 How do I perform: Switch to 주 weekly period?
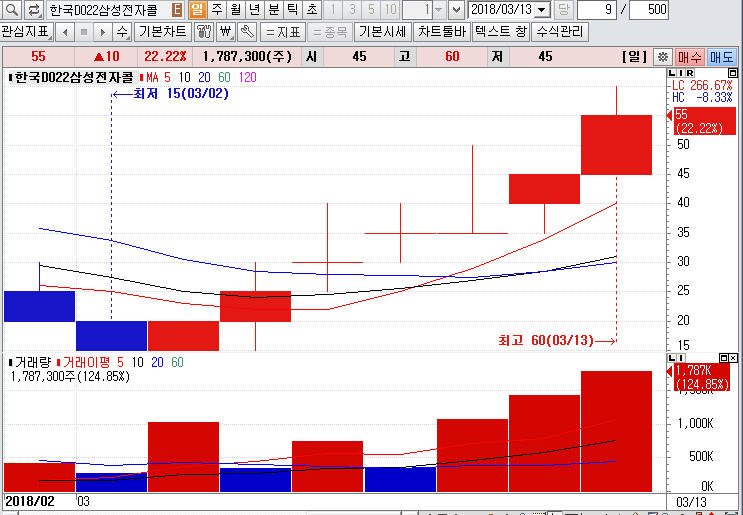tap(216, 10)
